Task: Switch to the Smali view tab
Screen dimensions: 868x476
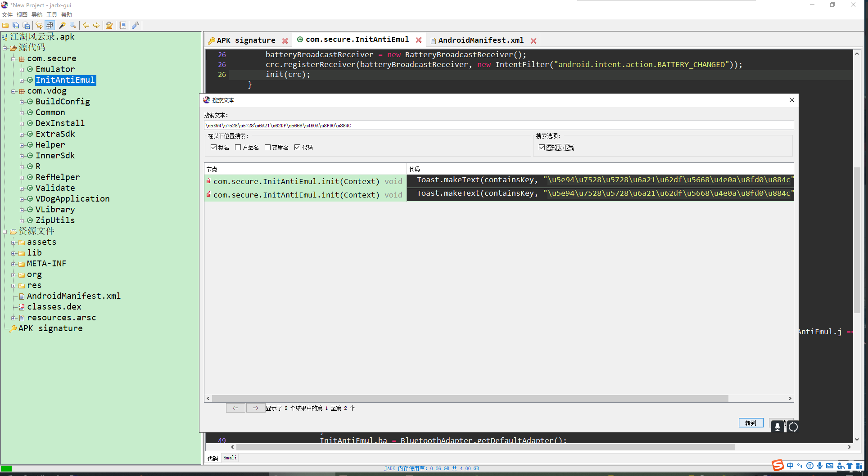Action: (230, 458)
